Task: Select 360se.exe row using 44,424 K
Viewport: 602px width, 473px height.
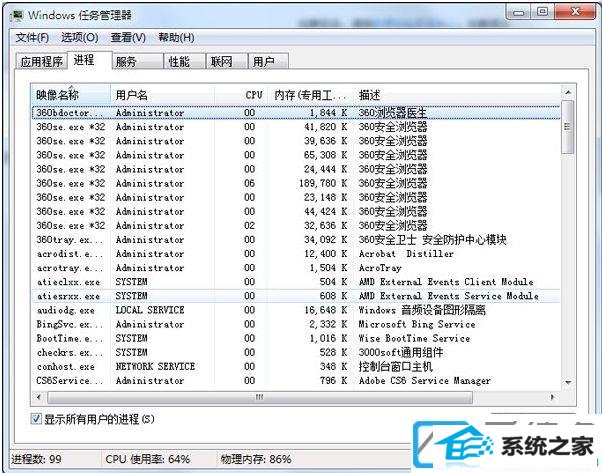Action: tap(296, 212)
